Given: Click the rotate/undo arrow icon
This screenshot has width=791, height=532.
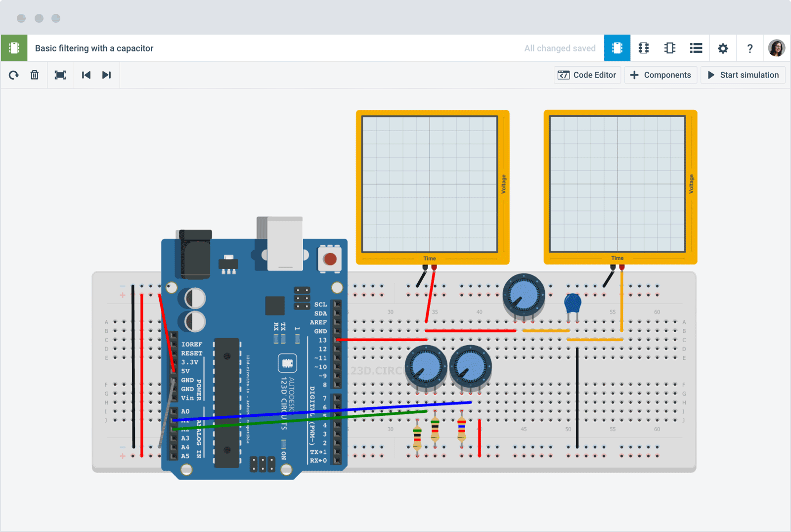Looking at the screenshot, I should pyautogui.click(x=14, y=75).
